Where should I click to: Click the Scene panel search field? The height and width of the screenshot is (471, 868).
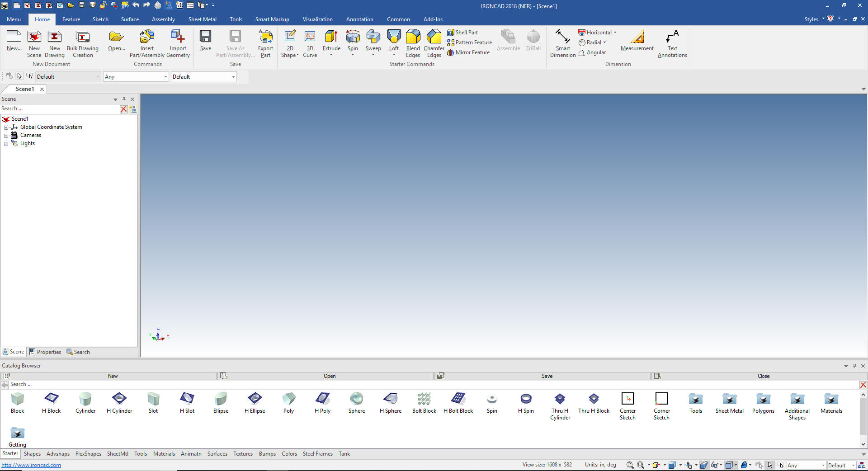[60, 109]
